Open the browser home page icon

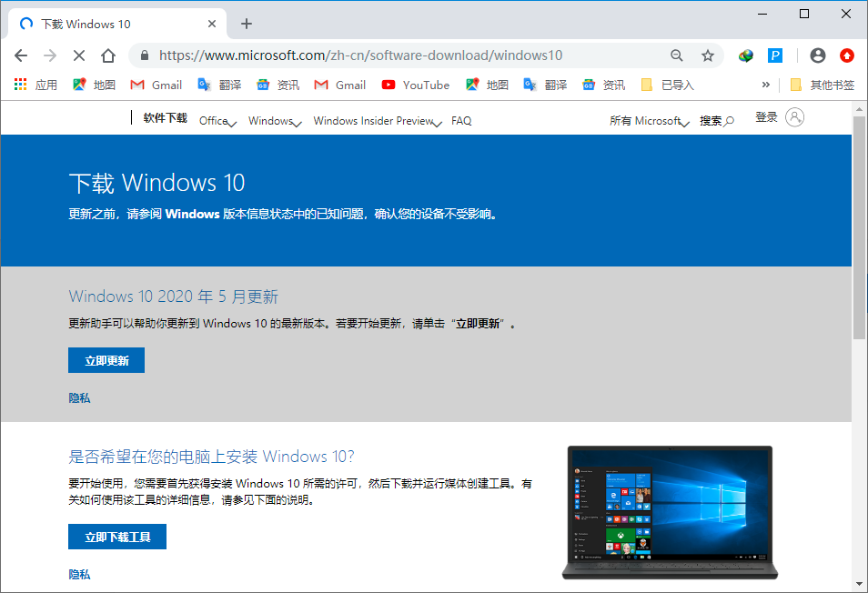108,55
